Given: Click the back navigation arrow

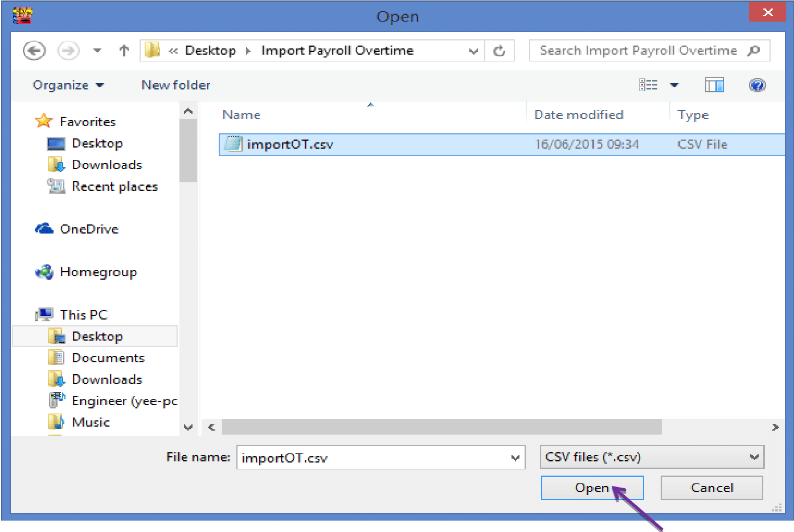Looking at the screenshot, I should point(34,50).
